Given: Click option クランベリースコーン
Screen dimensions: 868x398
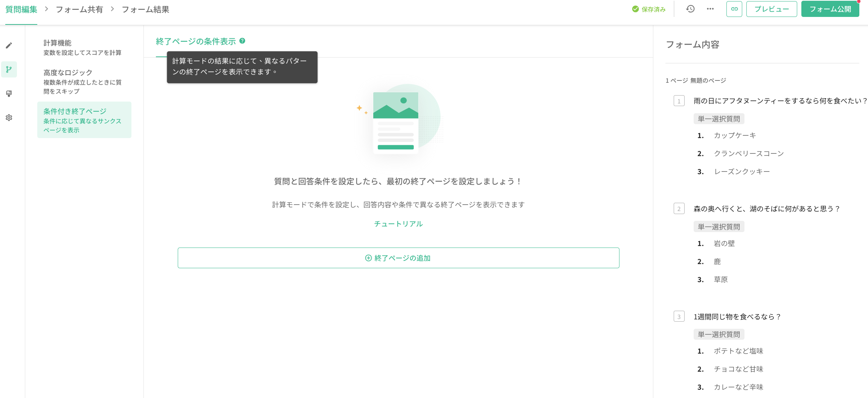Looking at the screenshot, I should [749, 153].
